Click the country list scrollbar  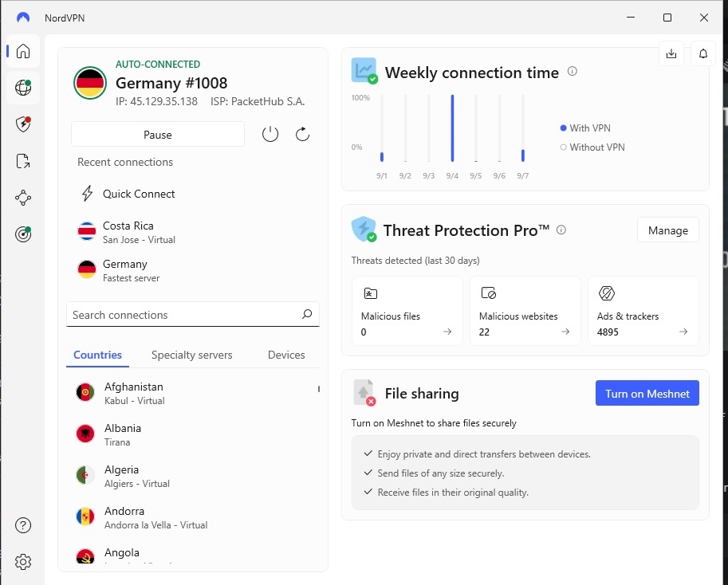coord(318,389)
